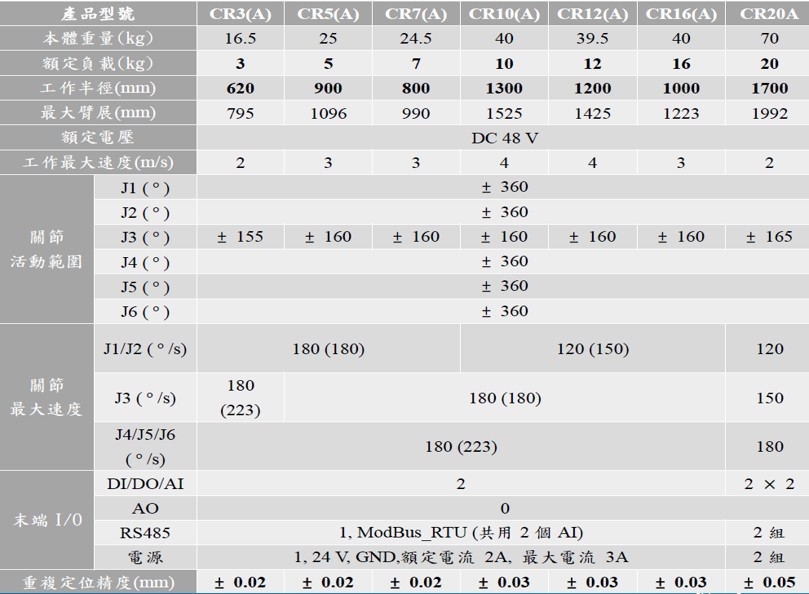Click the DI/DO/AI row label
The height and width of the screenshot is (594, 809).
click(x=145, y=484)
